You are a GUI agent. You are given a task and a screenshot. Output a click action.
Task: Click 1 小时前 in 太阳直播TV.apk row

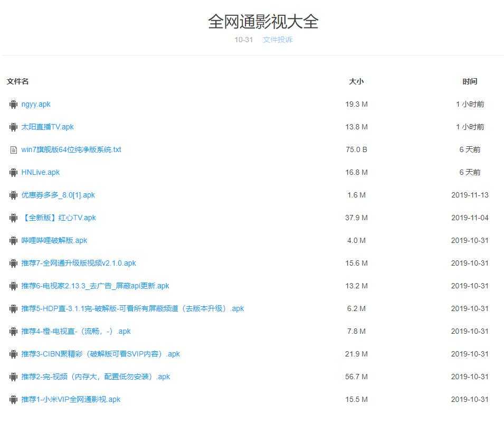coord(470,127)
